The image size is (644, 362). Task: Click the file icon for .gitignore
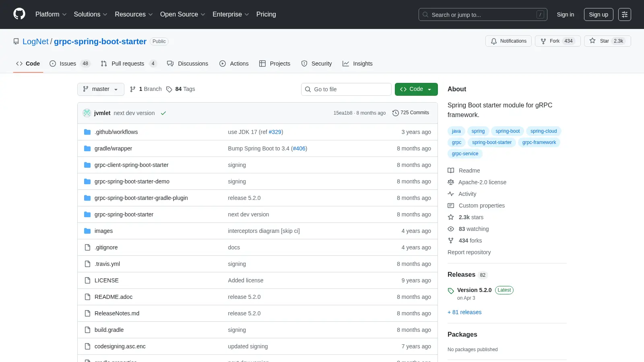click(87, 247)
